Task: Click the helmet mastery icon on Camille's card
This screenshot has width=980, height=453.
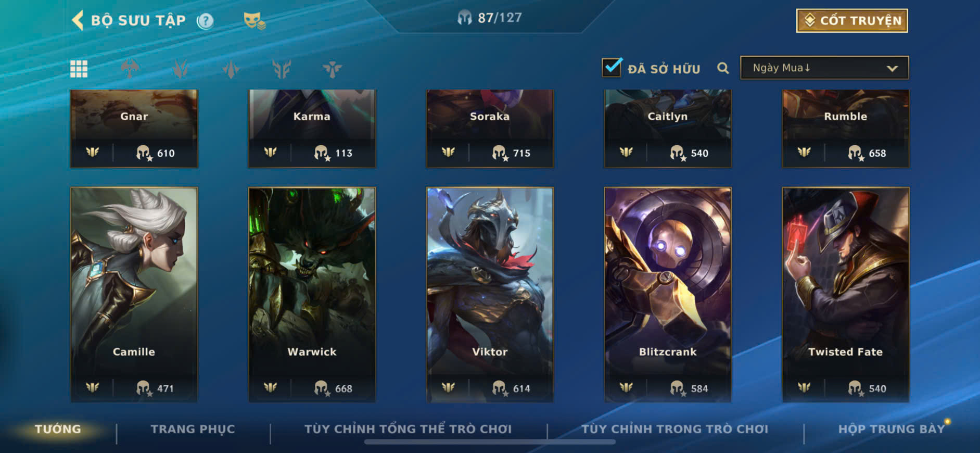Action: tap(144, 388)
